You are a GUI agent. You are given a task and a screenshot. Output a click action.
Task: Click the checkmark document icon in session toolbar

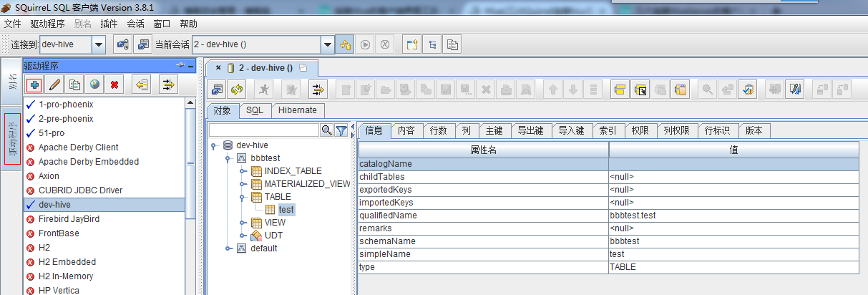point(748,90)
